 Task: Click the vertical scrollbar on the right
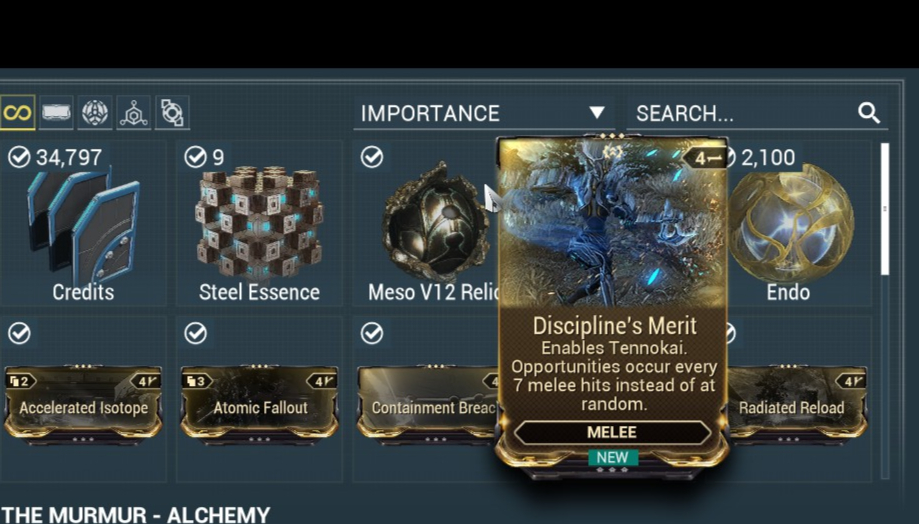point(884,209)
